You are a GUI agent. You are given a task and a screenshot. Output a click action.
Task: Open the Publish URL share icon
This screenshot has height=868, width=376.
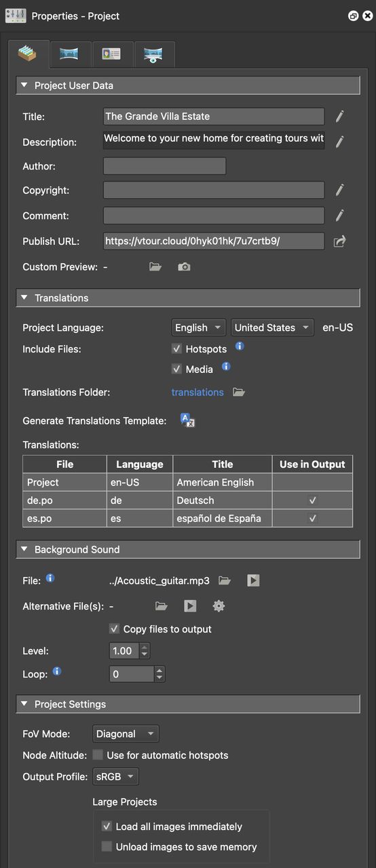tap(339, 241)
